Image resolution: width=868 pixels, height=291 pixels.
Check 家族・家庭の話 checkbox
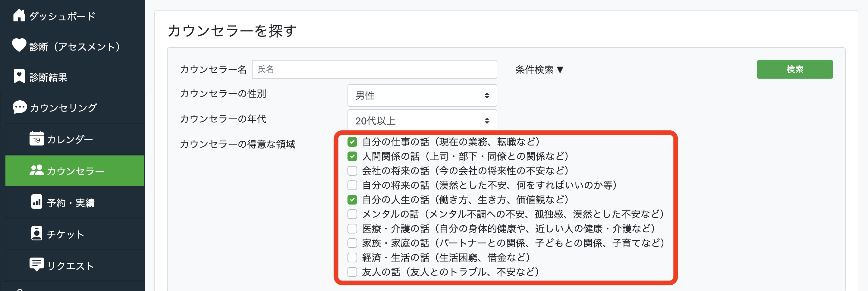coord(352,243)
